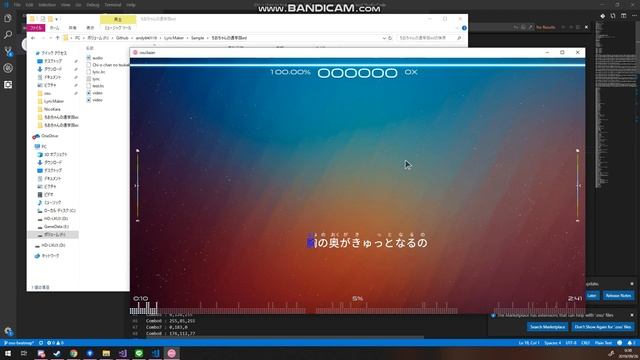Open VS Code Help menu
Screen dimensions: 640x360
[131, 5]
